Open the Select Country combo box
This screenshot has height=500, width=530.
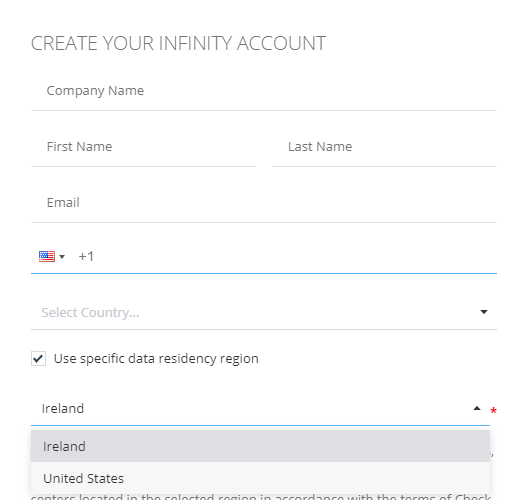264,312
